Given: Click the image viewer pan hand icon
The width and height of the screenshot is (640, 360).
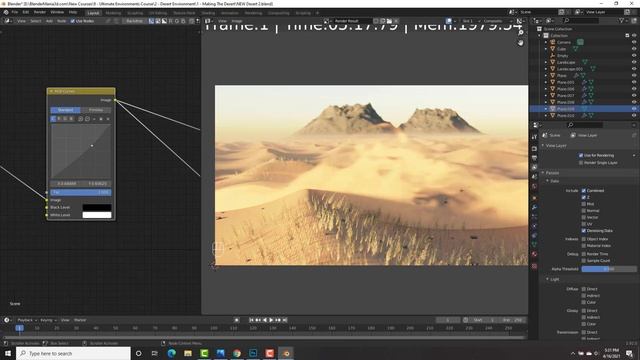Looking at the screenshot, I should (520, 42).
